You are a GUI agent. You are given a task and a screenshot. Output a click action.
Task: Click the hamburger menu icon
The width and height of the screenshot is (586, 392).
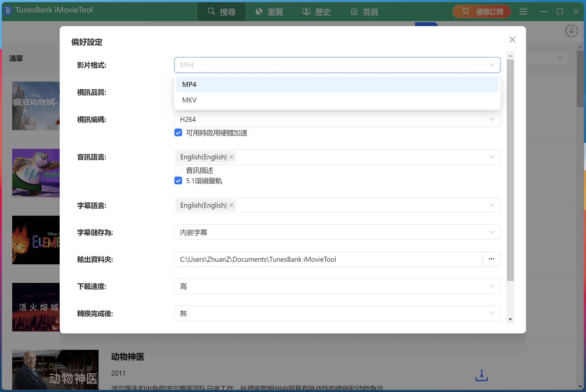[x=523, y=12]
